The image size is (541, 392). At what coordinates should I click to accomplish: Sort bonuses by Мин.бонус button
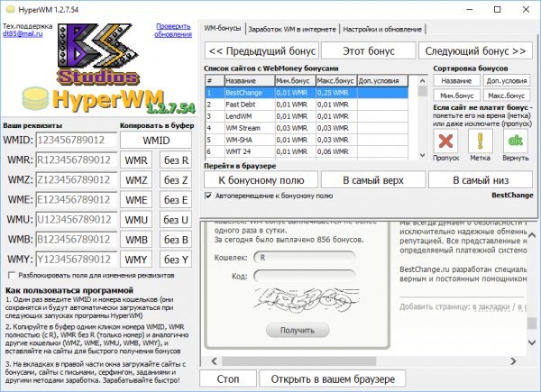456,96
